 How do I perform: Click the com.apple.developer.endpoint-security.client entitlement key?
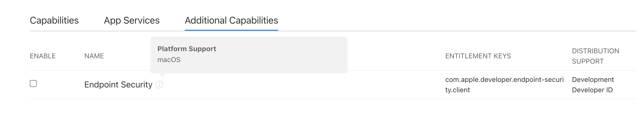(x=504, y=85)
